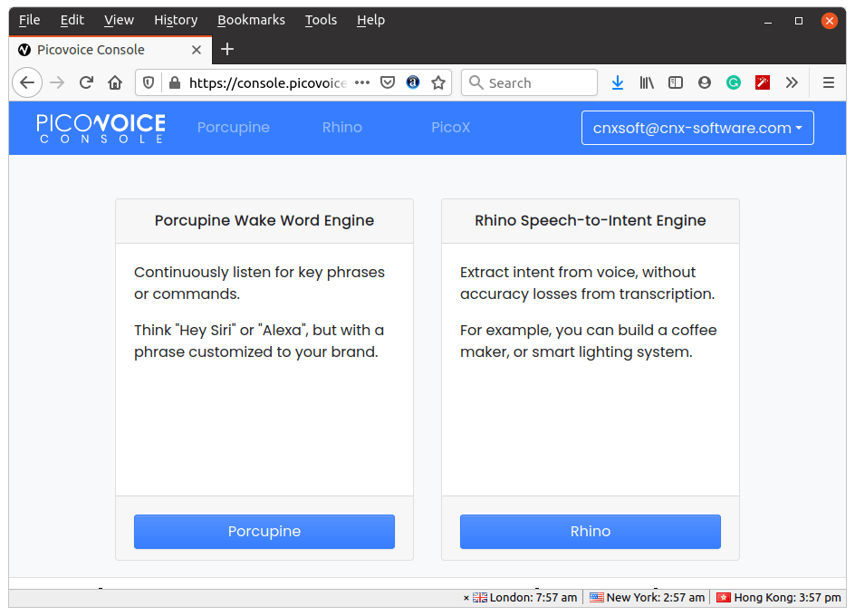Open a new tab with plus

click(x=227, y=49)
